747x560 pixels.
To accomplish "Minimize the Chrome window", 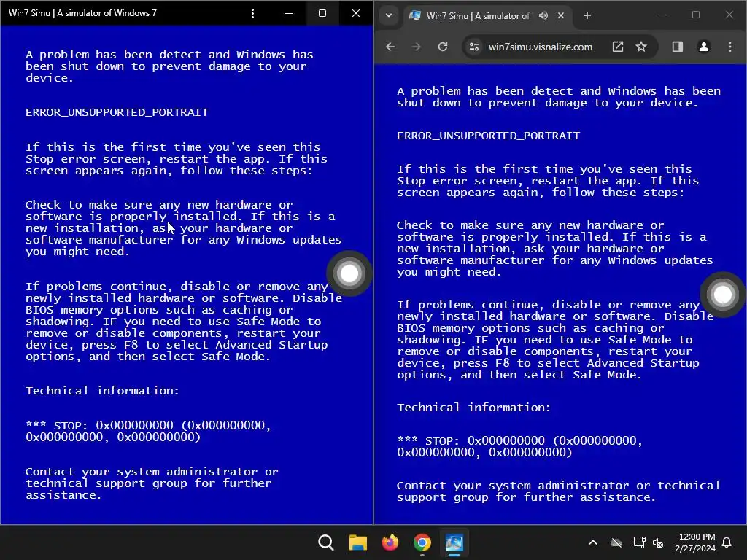I will pyautogui.click(x=662, y=15).
